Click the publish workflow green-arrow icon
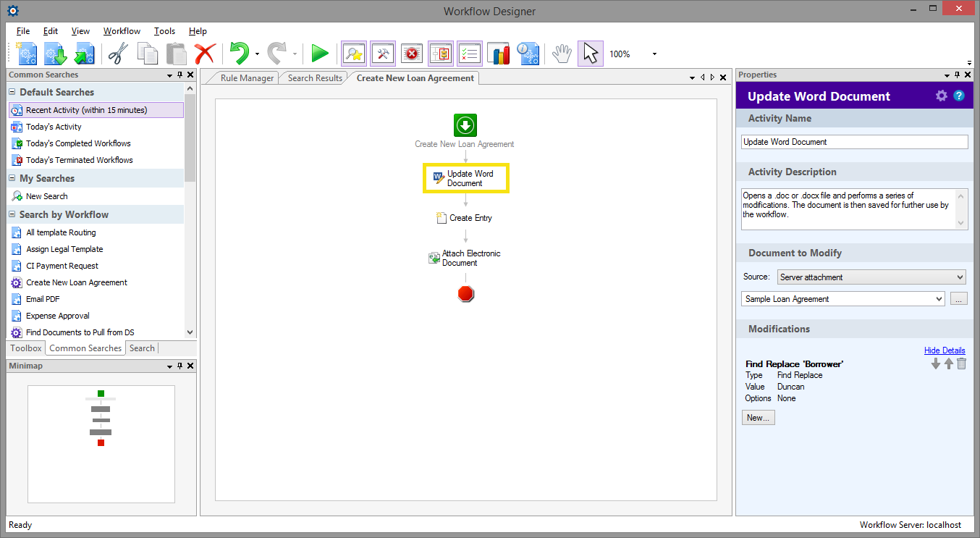980x538 pixels. pyautogui.click(x=85, y=54)
